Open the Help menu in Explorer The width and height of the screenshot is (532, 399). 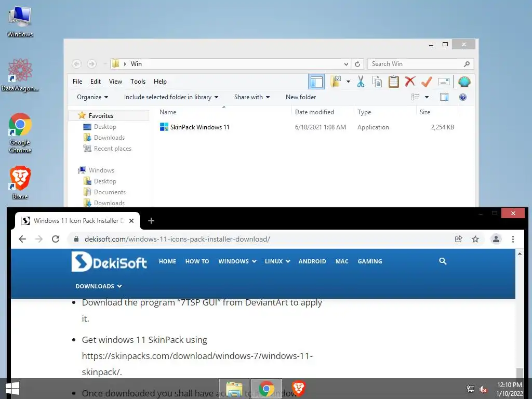160,82
